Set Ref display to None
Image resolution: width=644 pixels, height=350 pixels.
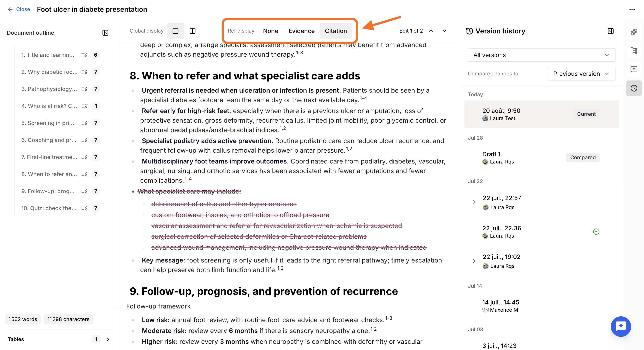click(270, 31)
